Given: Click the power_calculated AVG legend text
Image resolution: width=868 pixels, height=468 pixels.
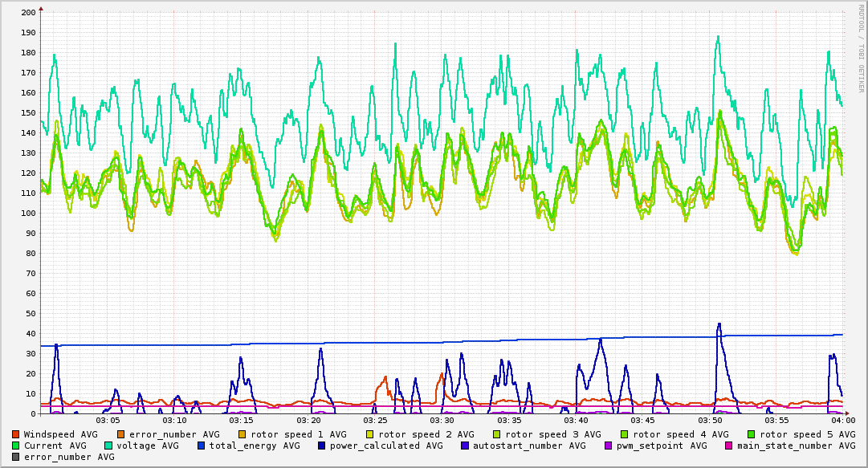Looking at the screenshot, I should [385, 446].
